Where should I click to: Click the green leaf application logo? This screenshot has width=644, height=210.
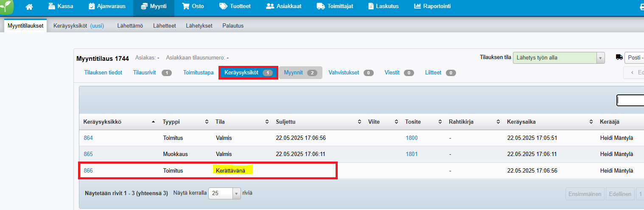point(7,6)
